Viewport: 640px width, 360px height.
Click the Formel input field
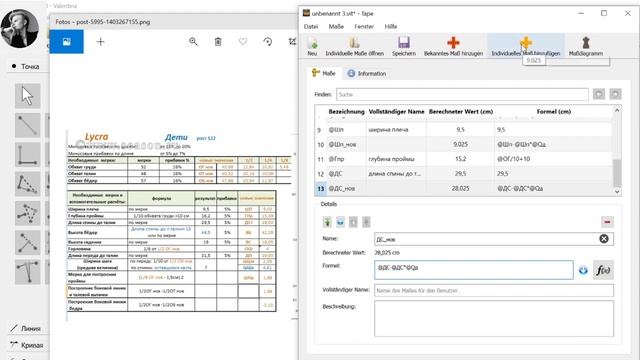click(x=473, y=270)
